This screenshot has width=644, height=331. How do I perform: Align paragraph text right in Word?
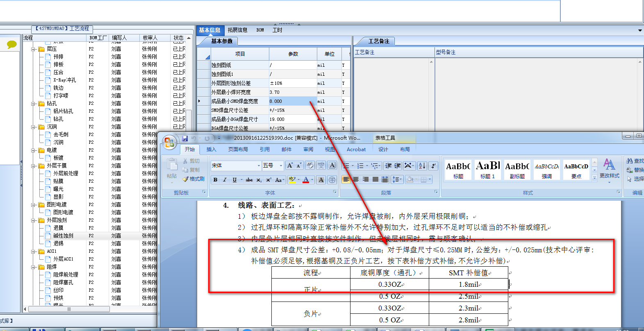click(366, 179)
